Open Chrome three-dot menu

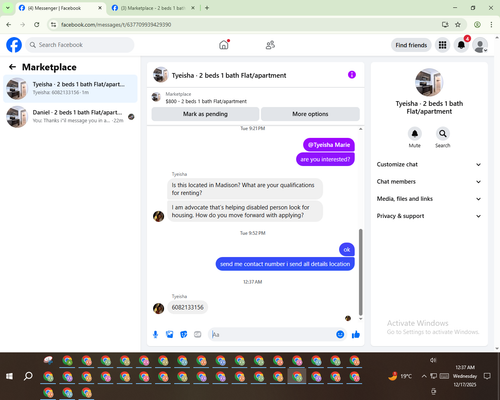pos(491,25)
